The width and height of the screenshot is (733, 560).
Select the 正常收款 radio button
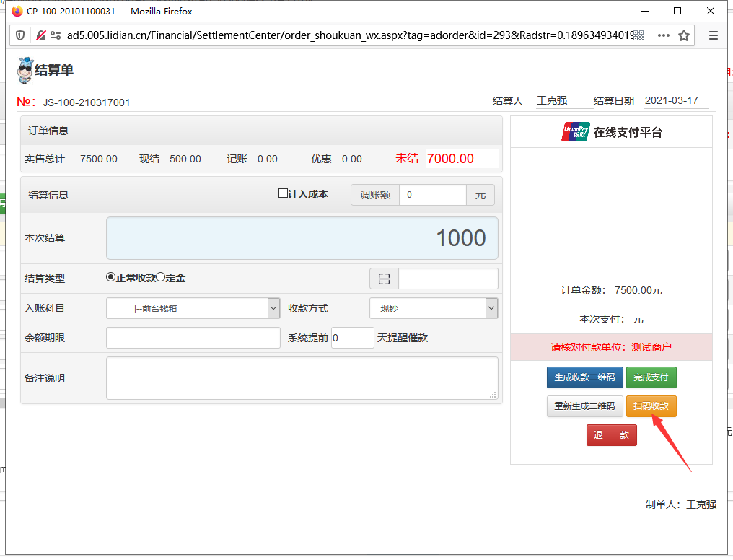110,277
